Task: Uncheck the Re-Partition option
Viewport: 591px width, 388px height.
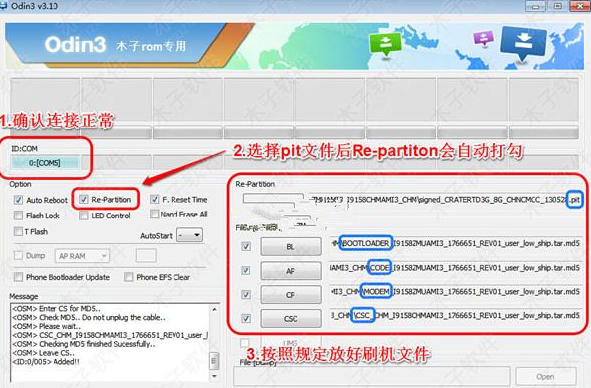Action: 84,199
